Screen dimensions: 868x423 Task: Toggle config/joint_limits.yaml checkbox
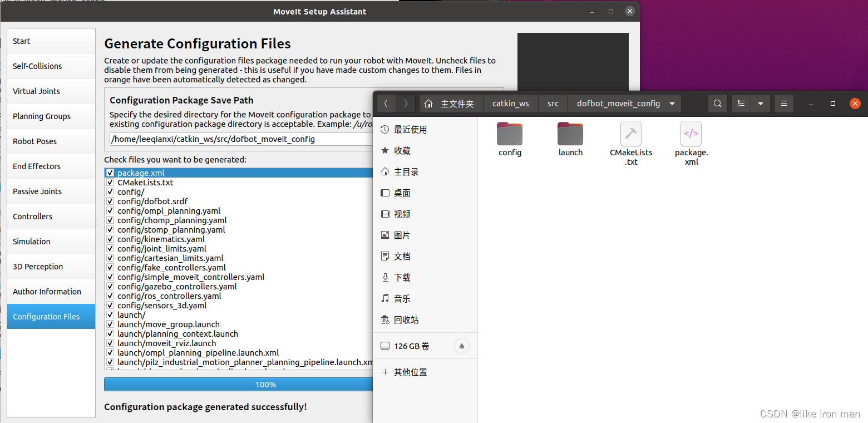coord(110,249)
